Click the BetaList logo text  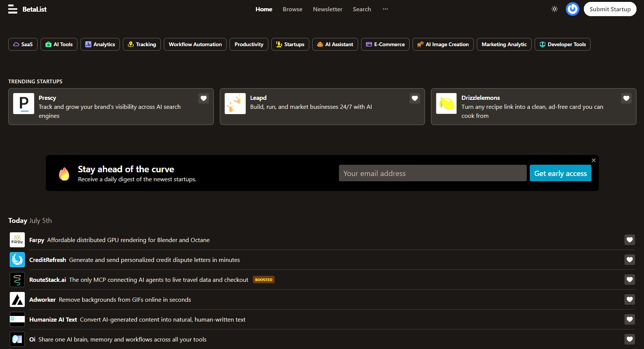(x=35, y=9)
